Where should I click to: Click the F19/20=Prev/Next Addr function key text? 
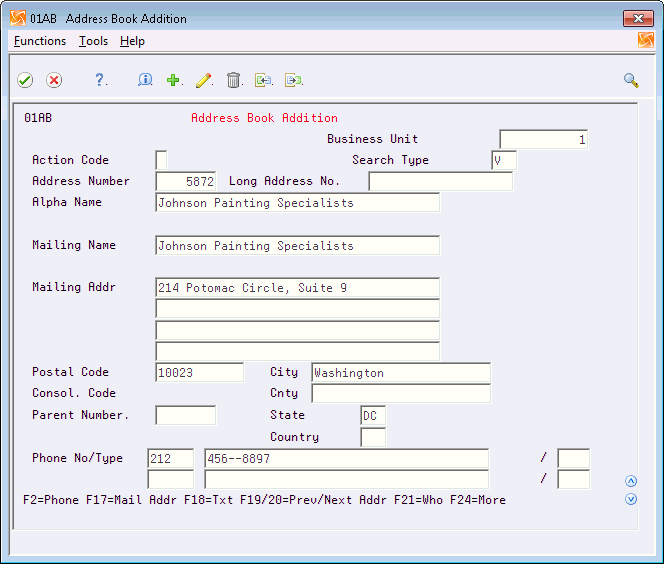tap(313, 500)
